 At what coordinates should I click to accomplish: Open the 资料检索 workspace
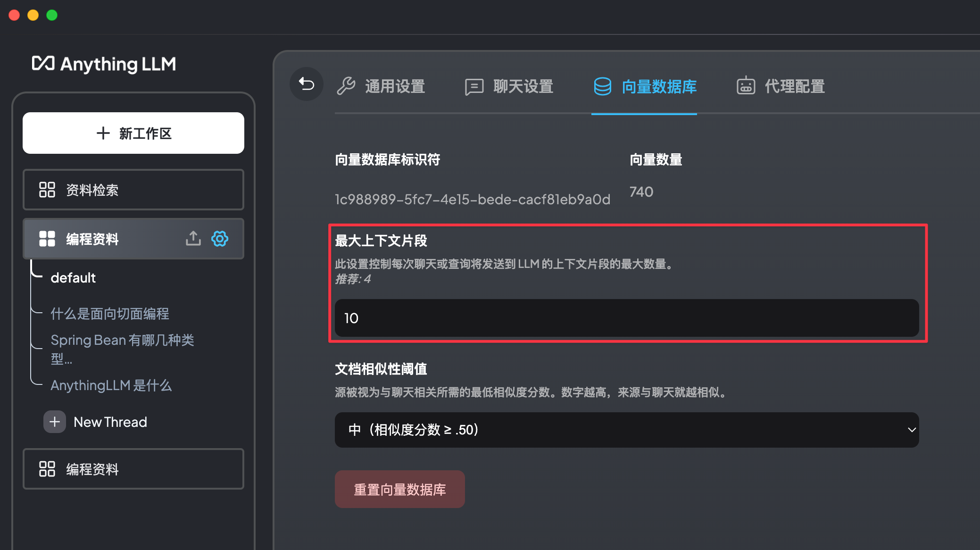133,190
